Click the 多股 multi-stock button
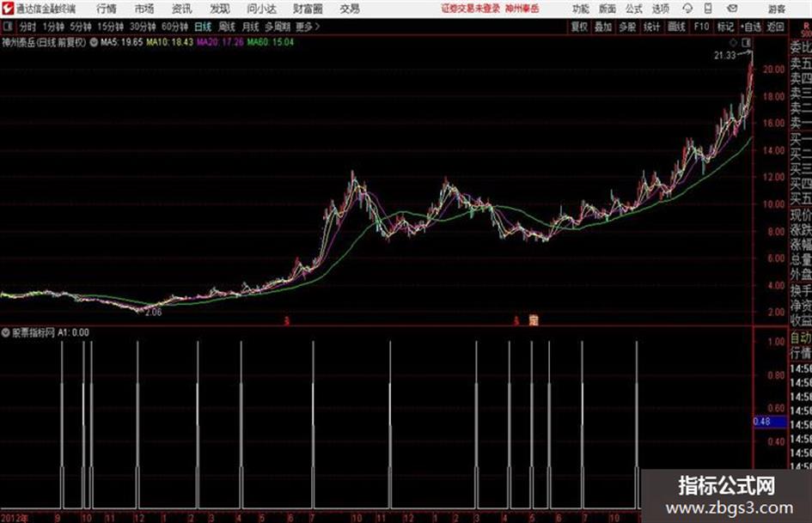This screenshot has width=812, height=523. point(627,27)
